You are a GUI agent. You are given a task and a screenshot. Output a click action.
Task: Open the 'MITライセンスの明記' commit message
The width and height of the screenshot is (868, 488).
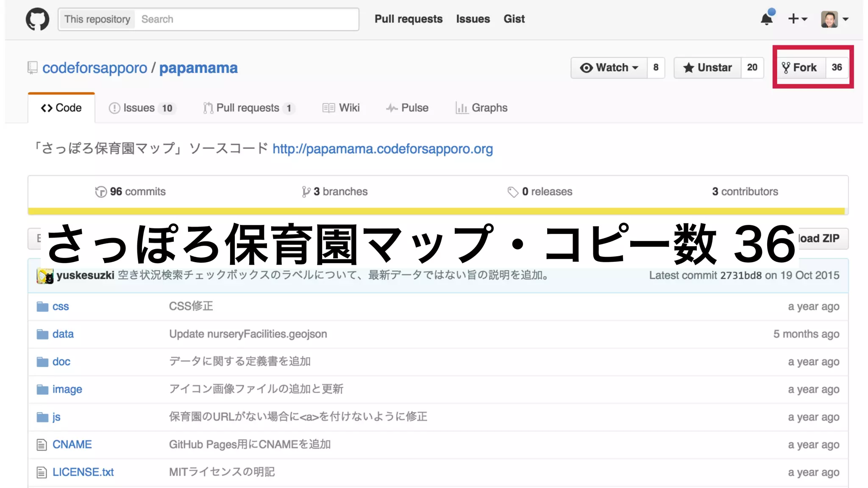pyautogui.click(x=222, y=472)
